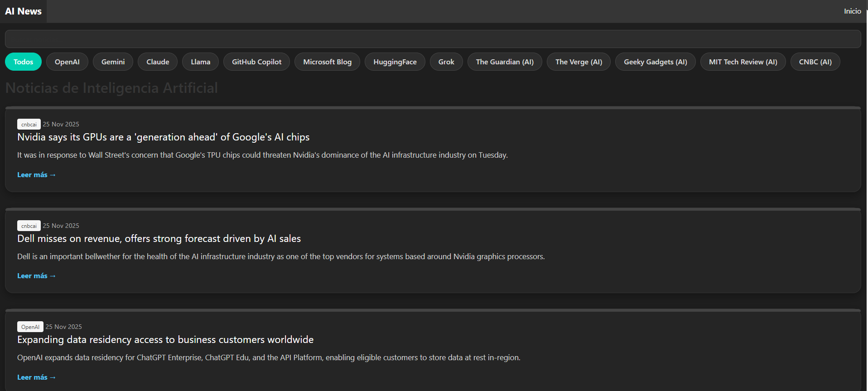Open Dell misses on revenue headline

click(159, 239)
